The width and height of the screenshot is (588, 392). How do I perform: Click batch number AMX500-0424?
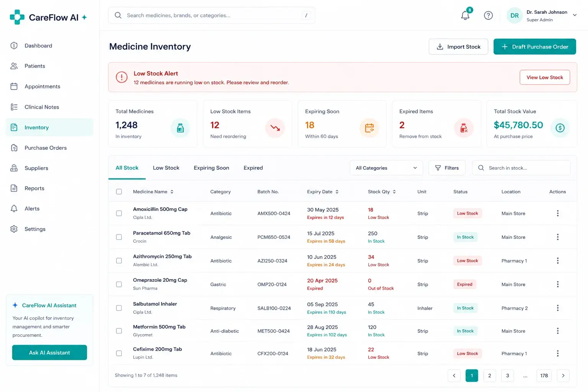(x=274, y=214)
